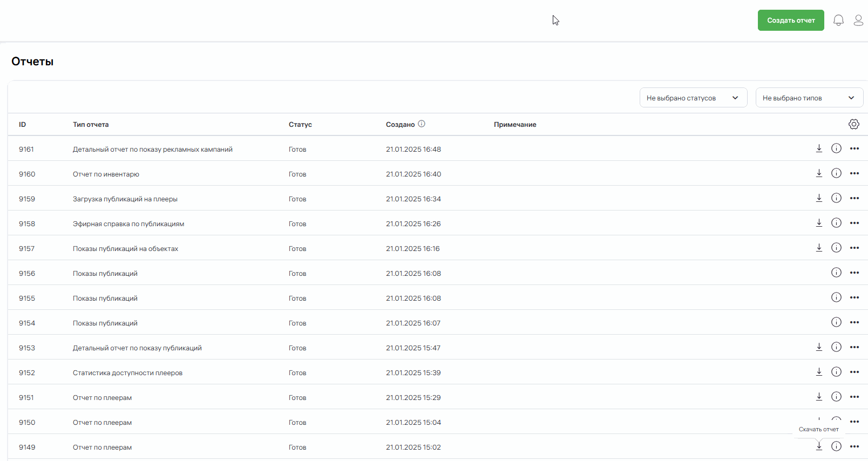The width and height of the screenshot is (868, 461).
Task: Open more actions menu for report 9150
Action: (x=854, y=422)
